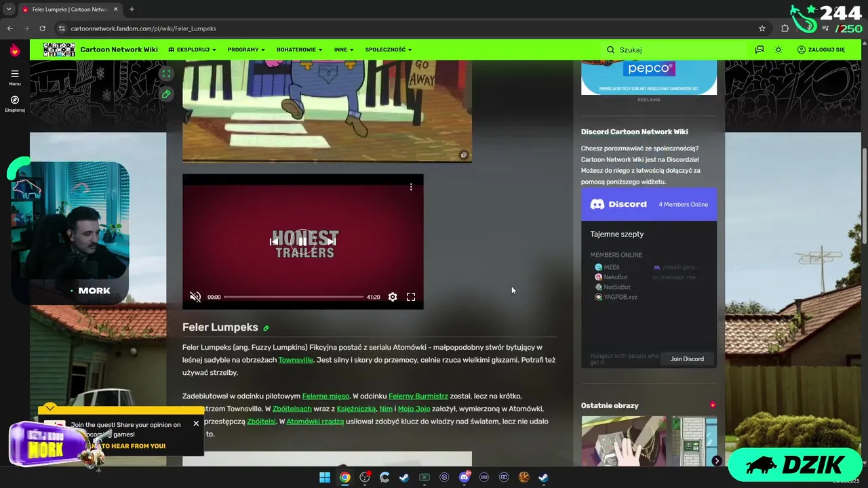The width and height of the screenshot is (868, 488).
Task: Open the discussions speech bubble icon
Action: click(x=759, y=49)
